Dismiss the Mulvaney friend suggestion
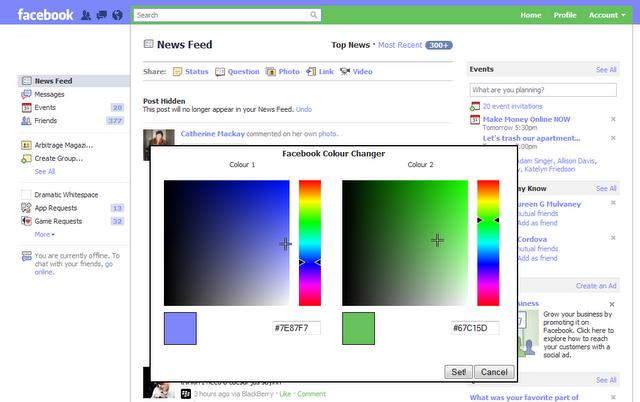This screenshot has width=640, height=402. (x=613, y=203)
